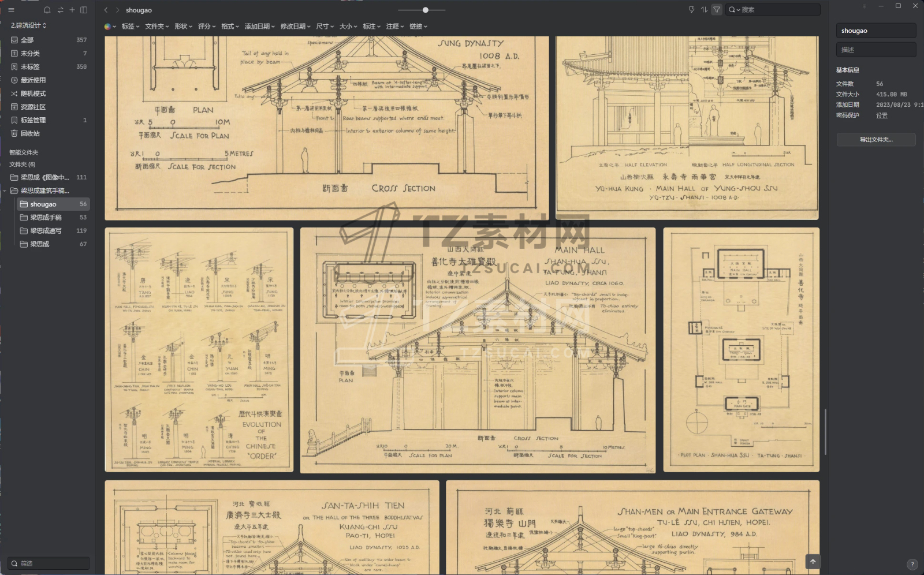Open the 标注 filter menu

coord(372,27)
